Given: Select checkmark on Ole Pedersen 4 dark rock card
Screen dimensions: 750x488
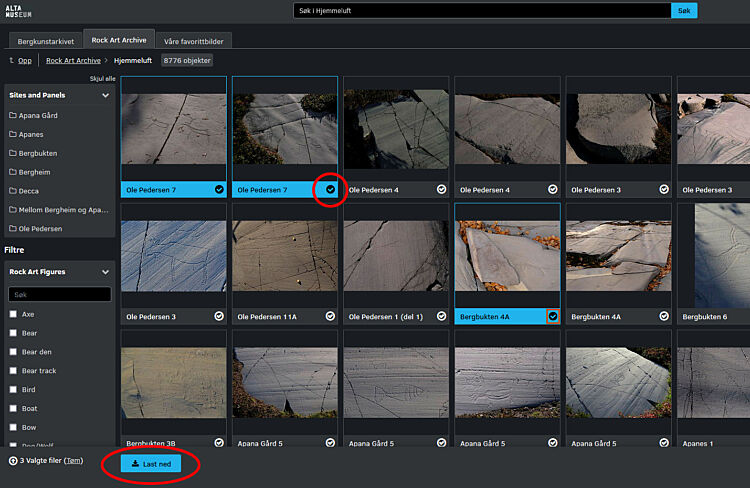Looking at the screenshot, I should pyautogui.click(x=441, y=189).
